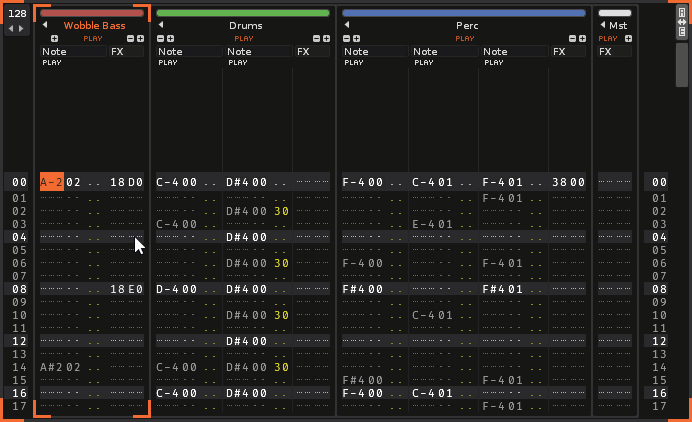Image resolution: width=692 pixels, height=422 pixels.
Task: Toggle PLAY on second Perc note column
Action: pyautogui.click(x=424, y=63)
